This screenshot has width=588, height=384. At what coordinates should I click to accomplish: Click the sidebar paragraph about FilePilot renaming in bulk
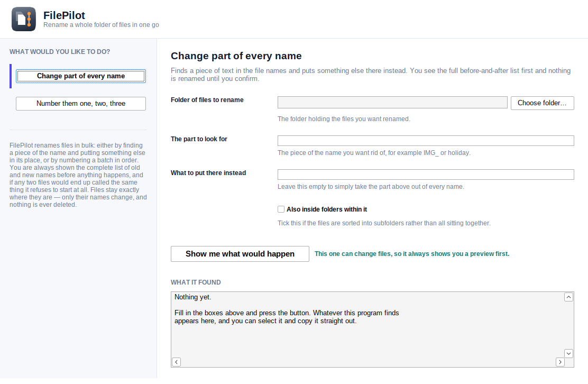(78, 175)
